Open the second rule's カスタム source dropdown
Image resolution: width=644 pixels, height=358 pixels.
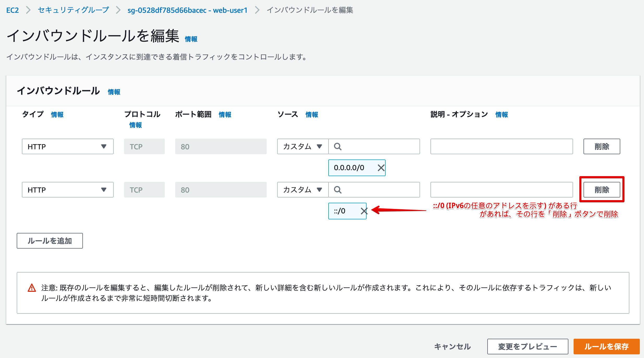click(303, 190)
